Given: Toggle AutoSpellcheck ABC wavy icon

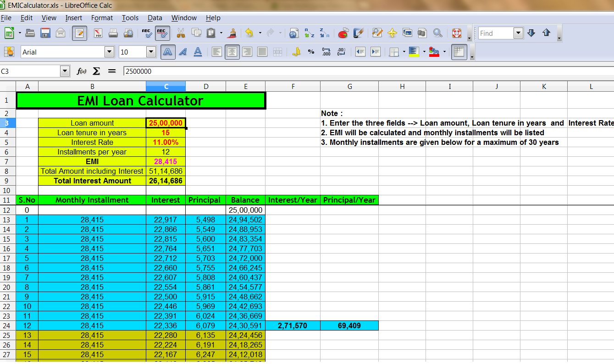Looking at the screenshot, I should point(162,33).
